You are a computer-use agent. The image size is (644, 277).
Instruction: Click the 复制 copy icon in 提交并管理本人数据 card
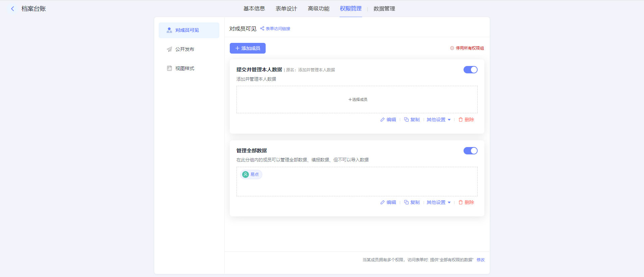[x=406, y=120]
